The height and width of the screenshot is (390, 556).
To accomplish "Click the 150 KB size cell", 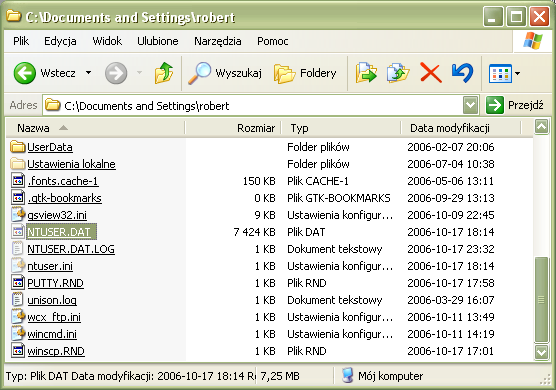I will [x=259, y=181].
